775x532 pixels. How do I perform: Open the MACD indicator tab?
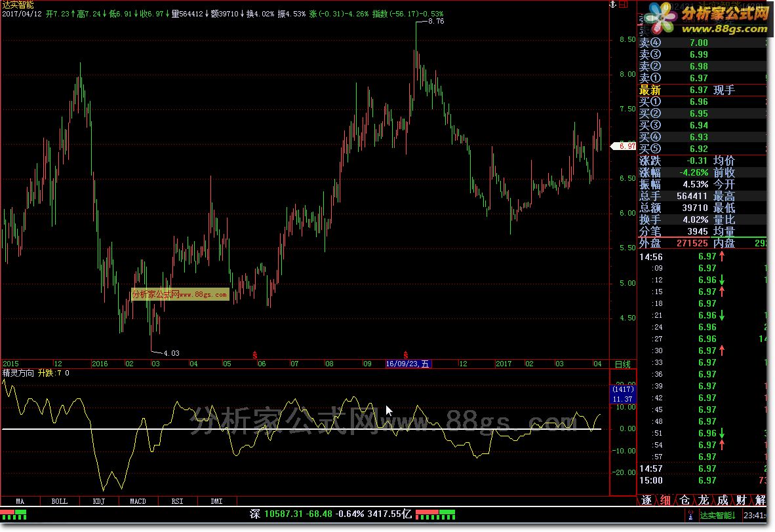click(x=138, y=501)
